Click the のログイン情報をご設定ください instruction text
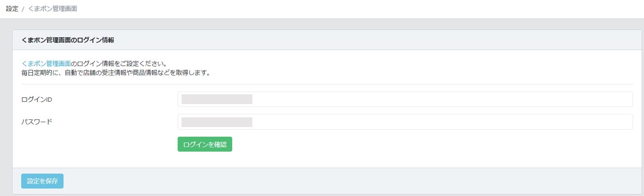 [119, 63]
